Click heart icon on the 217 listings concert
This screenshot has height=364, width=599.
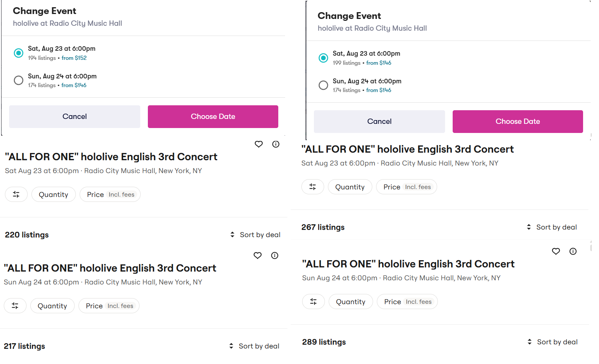[x=257, y=255]
